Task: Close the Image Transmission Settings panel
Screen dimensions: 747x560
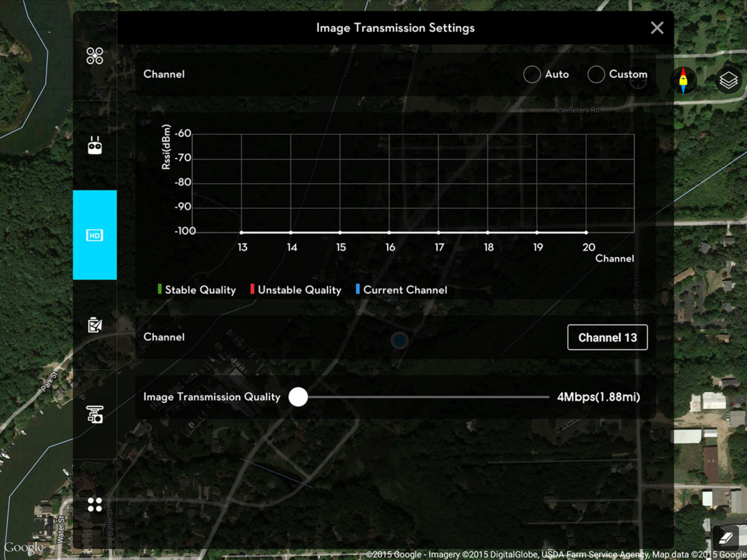Action: coord(657,28)
